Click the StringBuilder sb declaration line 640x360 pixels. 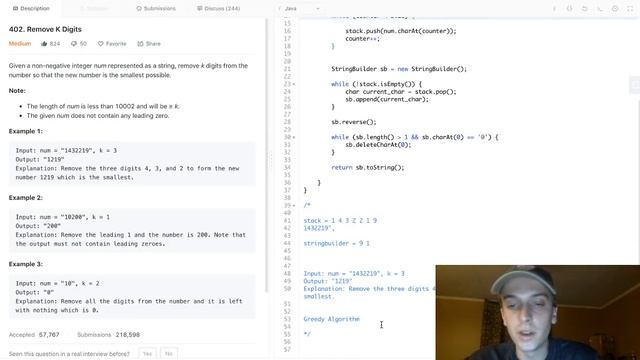coord(399,69)
